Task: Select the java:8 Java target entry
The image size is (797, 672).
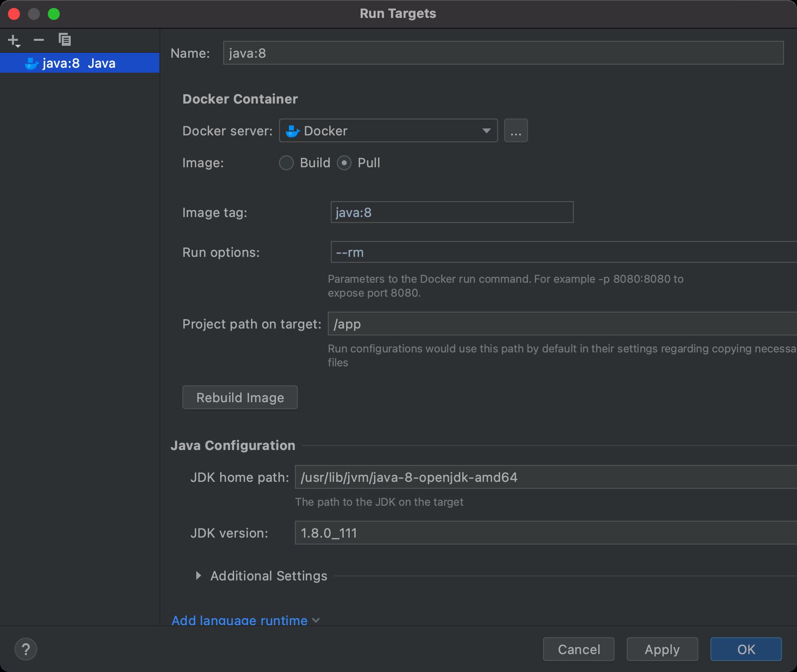Action: click(80, 63)
